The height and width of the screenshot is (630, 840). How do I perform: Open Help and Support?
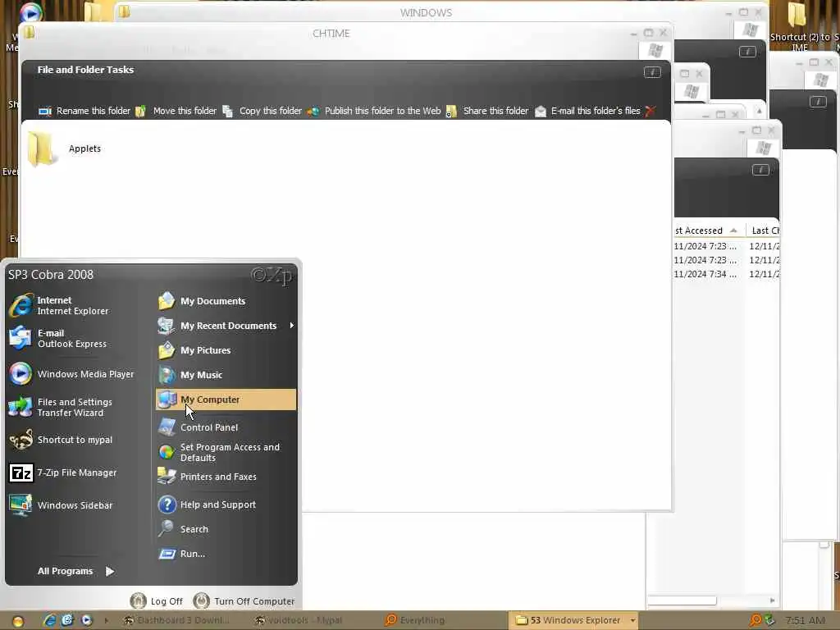tap(226, 504)
